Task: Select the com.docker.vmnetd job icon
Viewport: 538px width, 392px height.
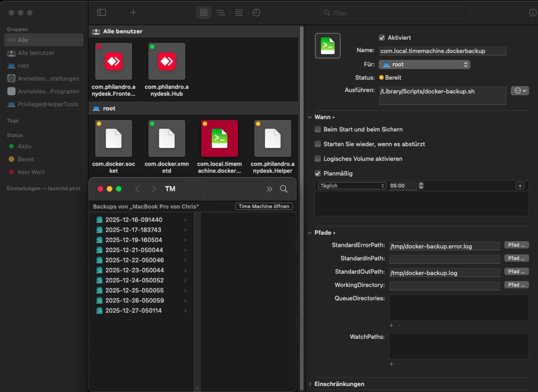Action: click(167, 138)
